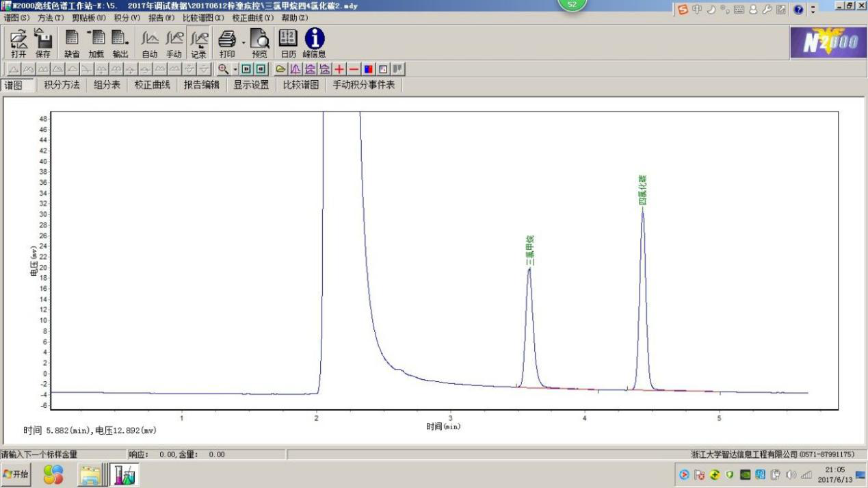The height and width of the screenshot is (488, 868).
Task: Click the second purple peak icon
Action: (x=310, y=69)
